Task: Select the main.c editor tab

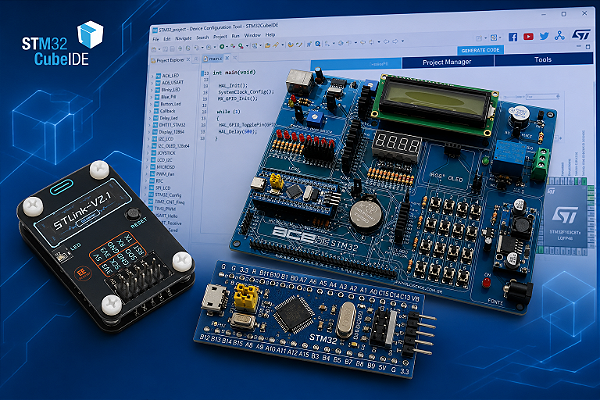Action: click(215, 59)
